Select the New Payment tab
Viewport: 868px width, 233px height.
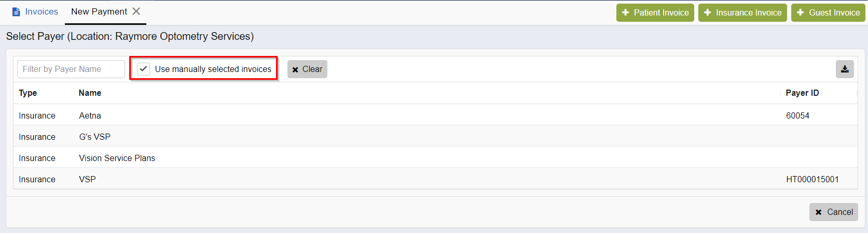pos(99,11)
